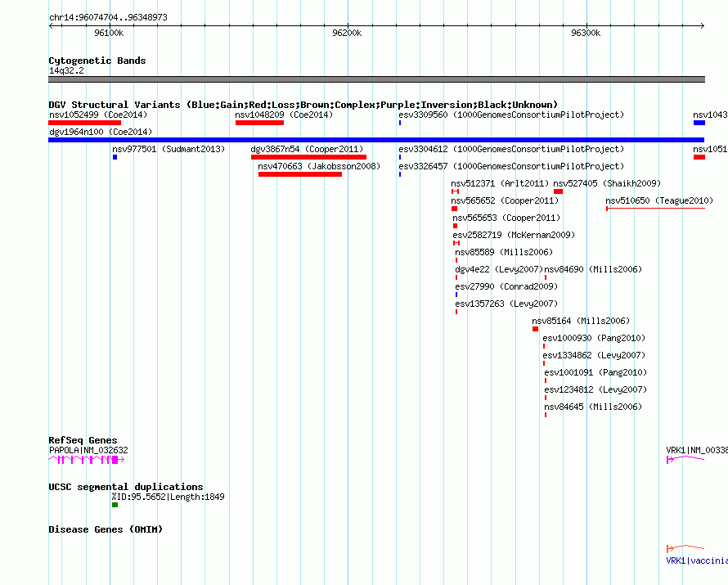
Task: Click the PAPOLA|NM_032632 gene label
Action: 88,450
